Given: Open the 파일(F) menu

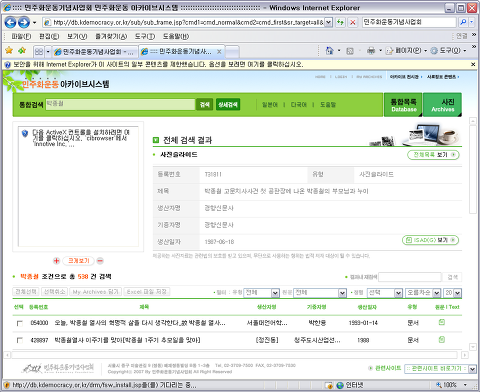Looking at the screenshot, I should coord(21,36).
